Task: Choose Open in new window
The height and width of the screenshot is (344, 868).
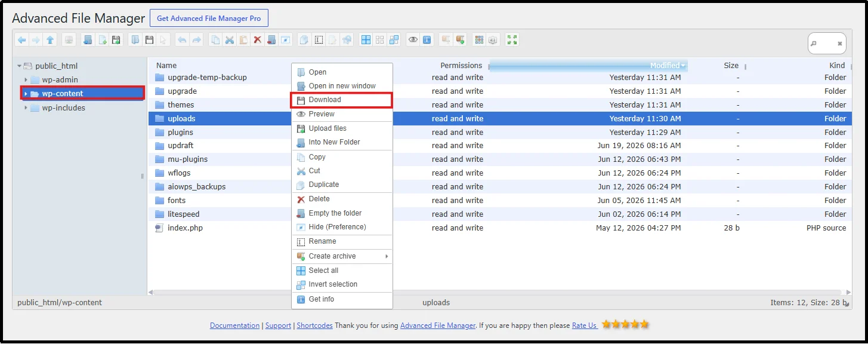Action: click(342, 86)
